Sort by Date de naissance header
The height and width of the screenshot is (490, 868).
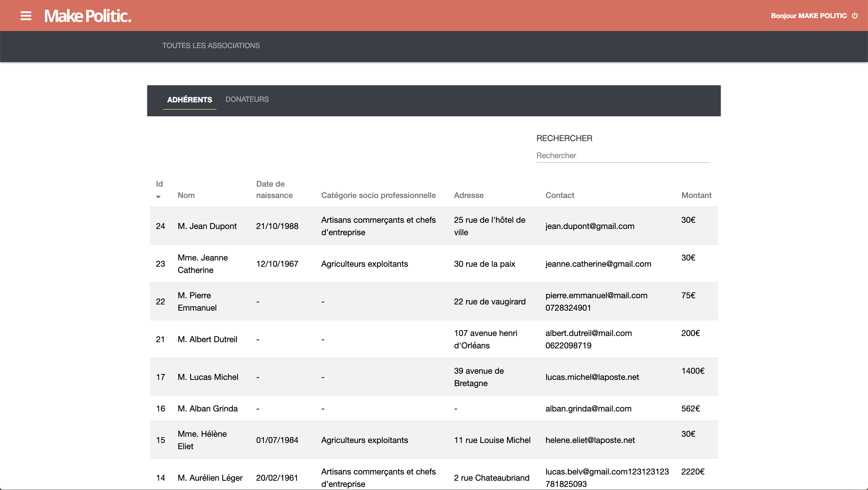coord(274,190)
